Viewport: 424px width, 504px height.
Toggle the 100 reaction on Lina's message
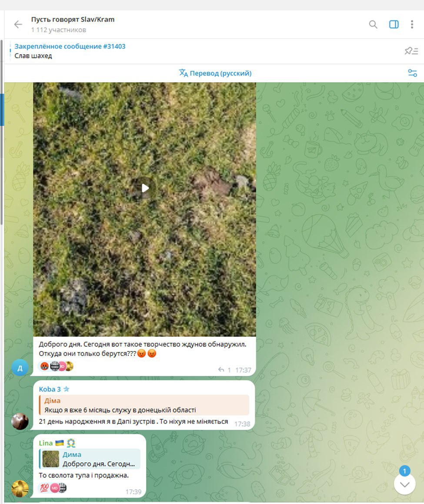(44, 487)
